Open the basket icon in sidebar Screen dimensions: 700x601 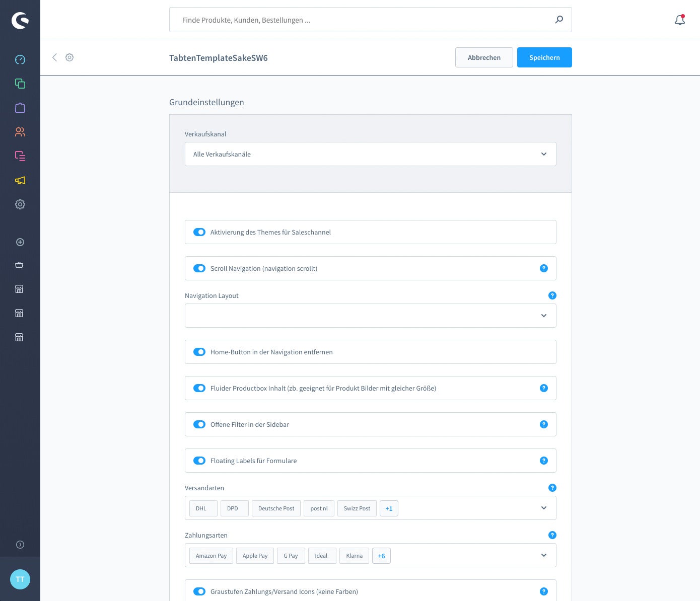19,265
